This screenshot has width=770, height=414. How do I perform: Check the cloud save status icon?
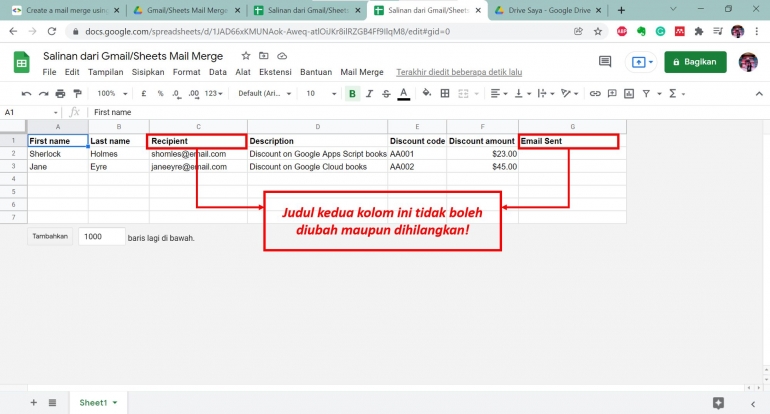pos(282,55)
